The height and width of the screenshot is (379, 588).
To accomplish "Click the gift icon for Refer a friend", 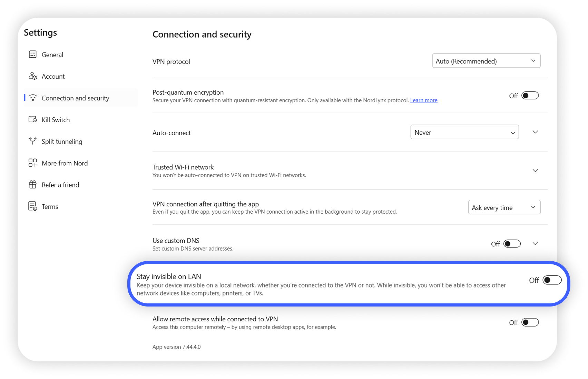I will point(33,185).
